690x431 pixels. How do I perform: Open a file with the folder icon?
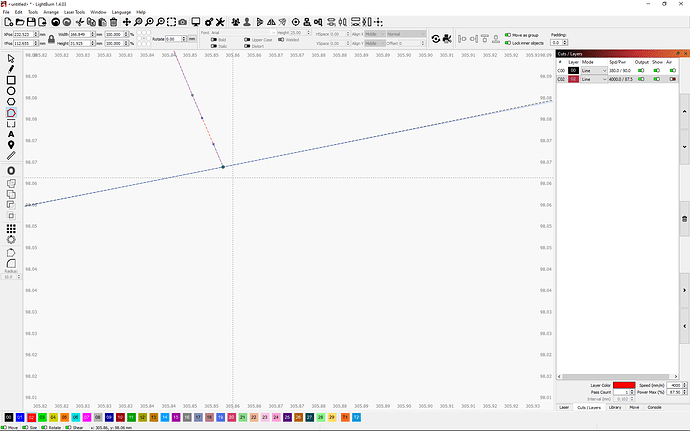[x=20, y=22]
